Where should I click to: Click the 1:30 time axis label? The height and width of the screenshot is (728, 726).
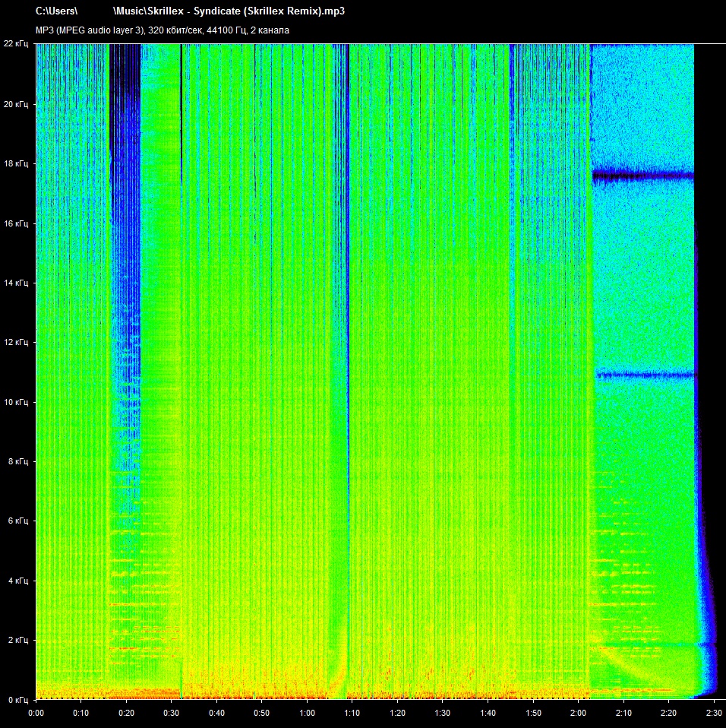443,713
